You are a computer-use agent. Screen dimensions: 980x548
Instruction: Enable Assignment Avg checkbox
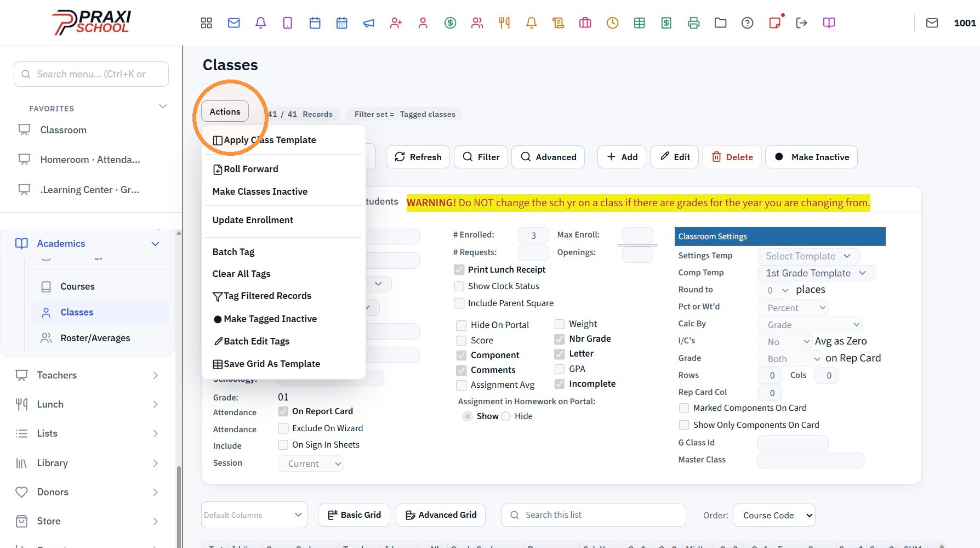(461, 385)
